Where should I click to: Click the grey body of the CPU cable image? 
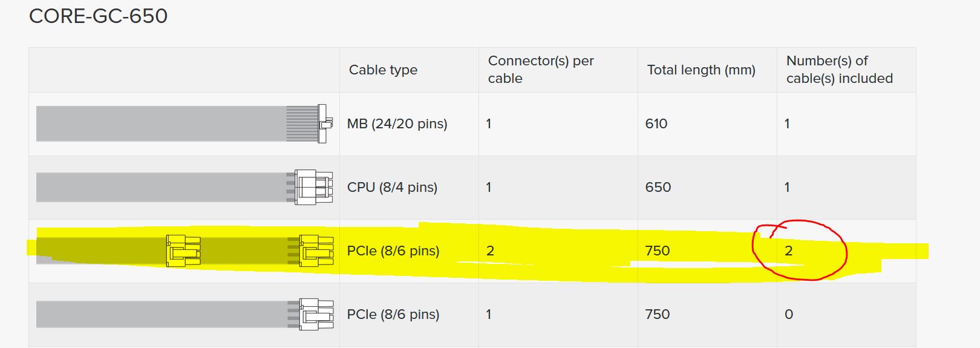[161, 187]
